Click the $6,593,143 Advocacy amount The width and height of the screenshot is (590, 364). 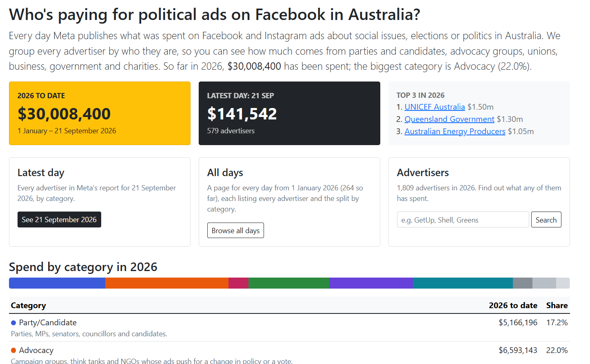point(518,350)
